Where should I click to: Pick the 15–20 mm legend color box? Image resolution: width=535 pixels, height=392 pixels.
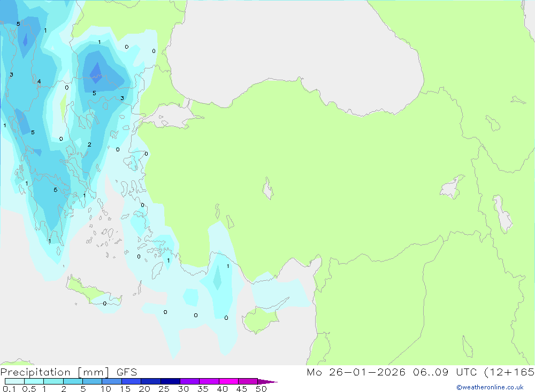131,381
